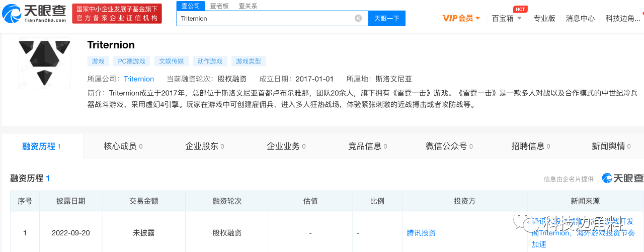Clear the search field with the X icon
Image resolution: width=644 pixels, height=252 pixels.
point(358,18)
